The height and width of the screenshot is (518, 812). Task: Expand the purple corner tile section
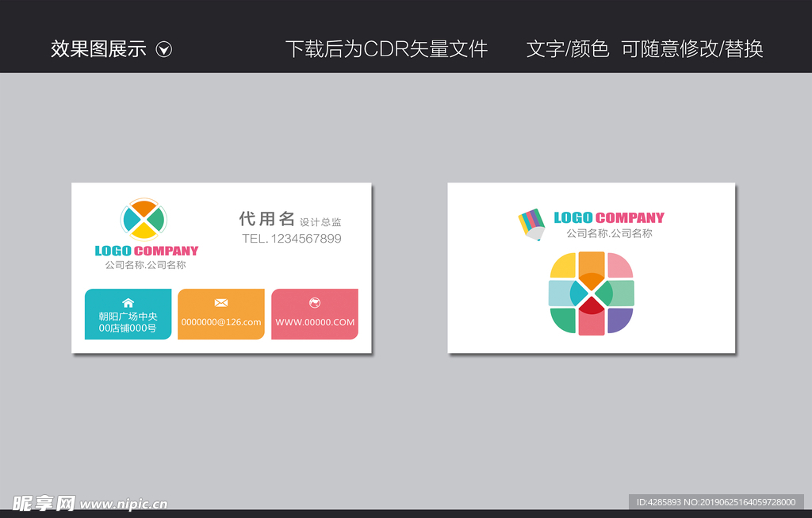point(620,320)
